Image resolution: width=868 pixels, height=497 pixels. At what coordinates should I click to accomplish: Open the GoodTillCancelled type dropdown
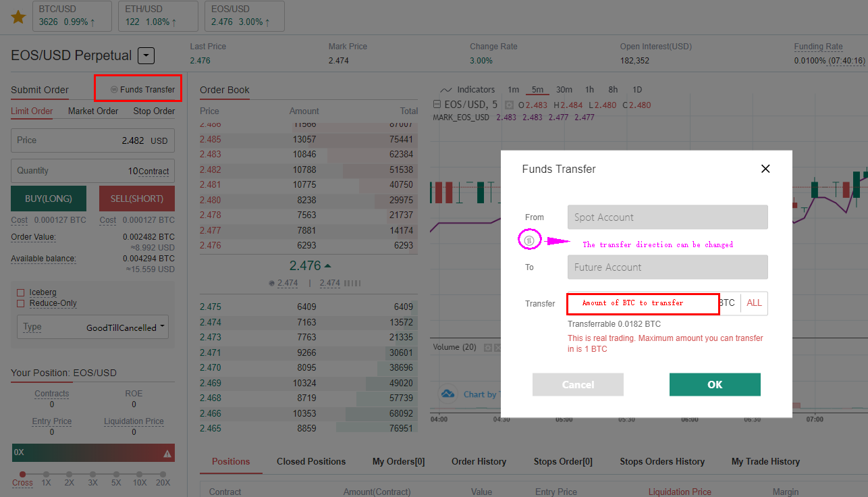[126, 328]
